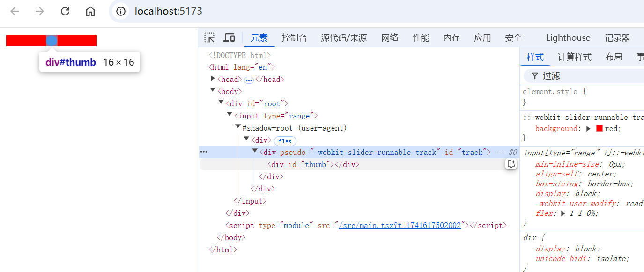
Task: Click the AI assistance icon beside the thumb row
Action: 511,164
